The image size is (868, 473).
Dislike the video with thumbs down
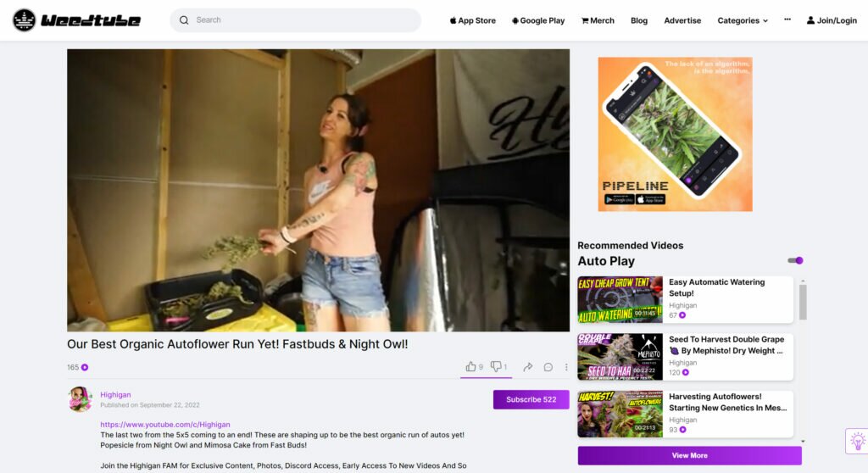(496, 367)
